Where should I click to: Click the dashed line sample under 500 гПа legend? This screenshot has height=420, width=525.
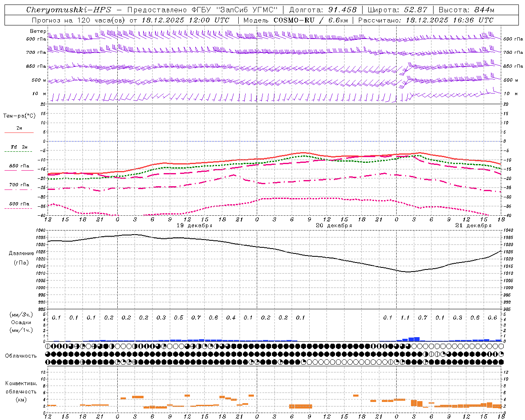coord(18,209)
